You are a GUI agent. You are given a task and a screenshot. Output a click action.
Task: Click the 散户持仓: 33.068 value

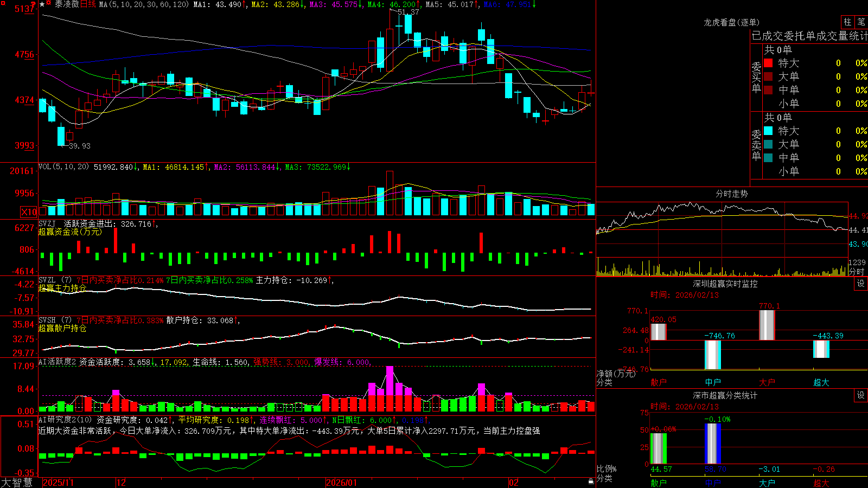[x=203, y=320]
